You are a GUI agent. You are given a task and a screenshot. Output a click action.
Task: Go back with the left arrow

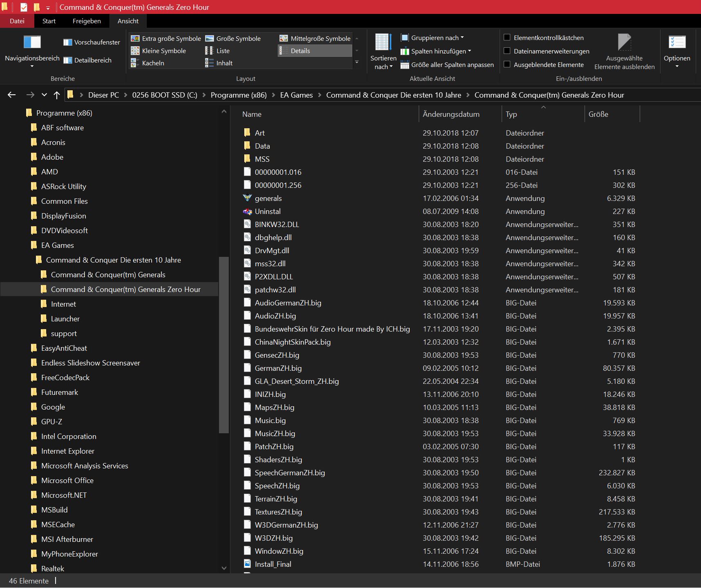pyautogui.click(x=12, y=95)
